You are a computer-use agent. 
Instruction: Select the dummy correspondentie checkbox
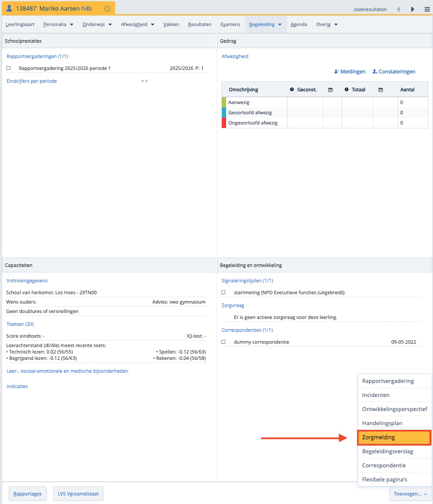[x=224, y=342]
